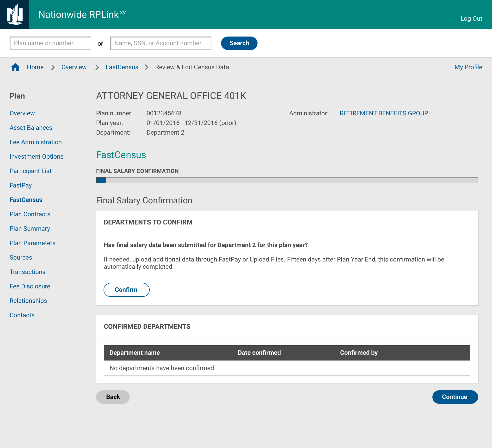
Task: Click the Home house icon in breadcrumb
Action: 16,67
